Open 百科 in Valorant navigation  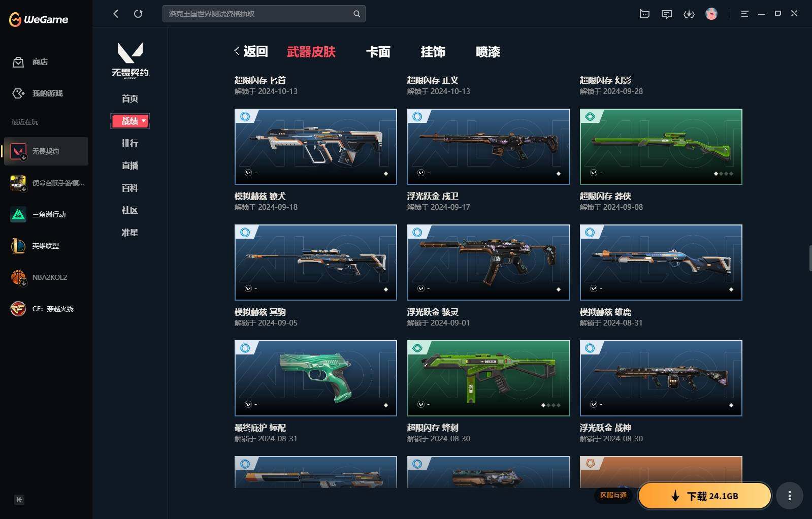[130, 188]
